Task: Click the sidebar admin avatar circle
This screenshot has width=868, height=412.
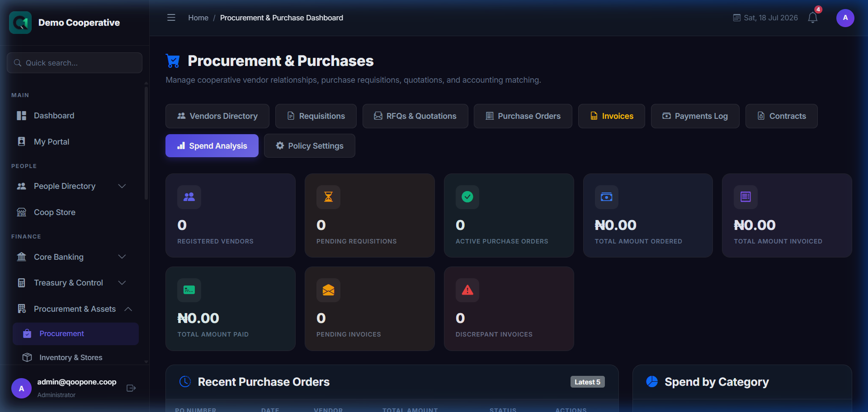Action: [21, 389]
